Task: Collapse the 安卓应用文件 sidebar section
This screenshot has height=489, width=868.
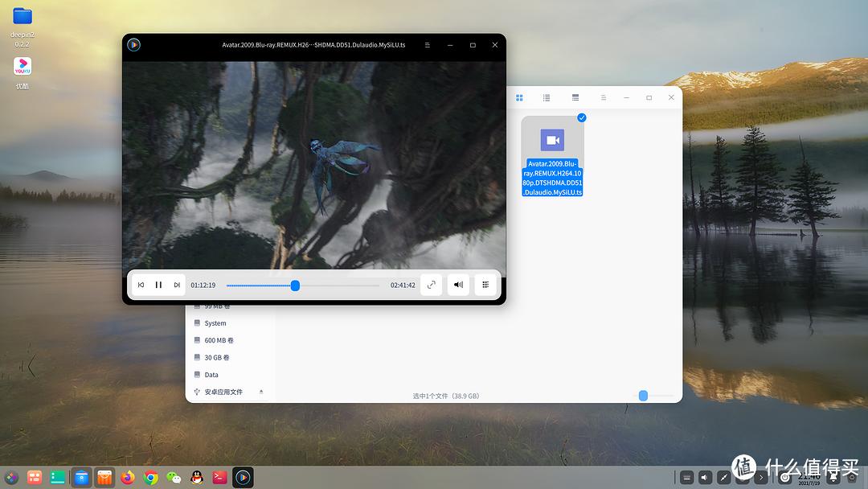Action: (x=261, y=392)
